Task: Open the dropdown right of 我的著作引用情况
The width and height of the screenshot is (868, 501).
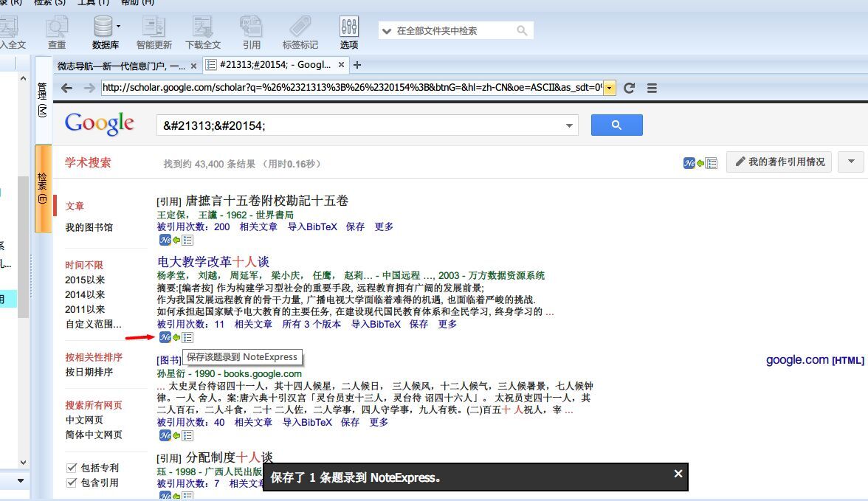Action: [x=851, y=162]
